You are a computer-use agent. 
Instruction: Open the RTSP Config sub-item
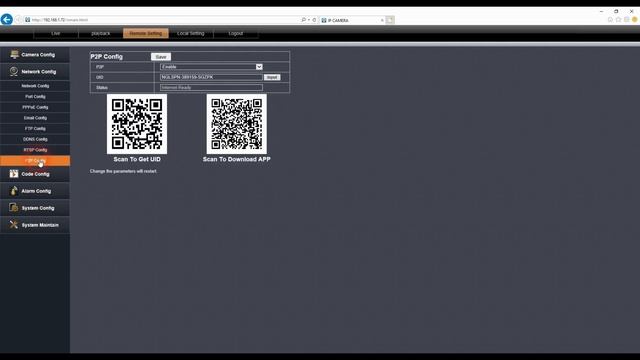click(x=35, y=150)
